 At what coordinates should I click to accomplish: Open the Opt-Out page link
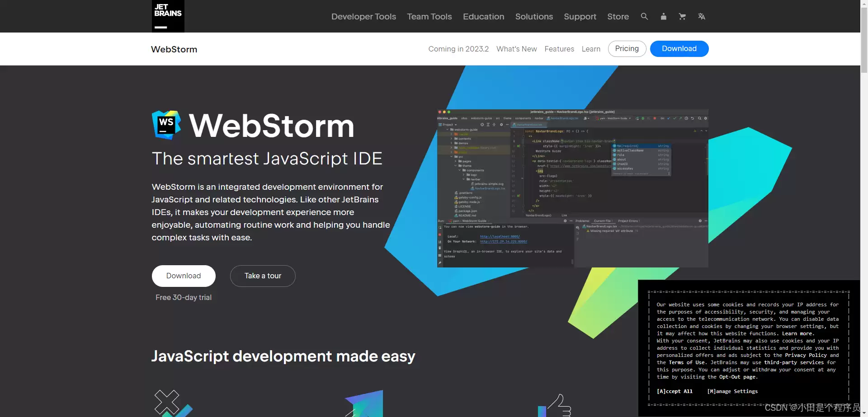click(737, 377)
